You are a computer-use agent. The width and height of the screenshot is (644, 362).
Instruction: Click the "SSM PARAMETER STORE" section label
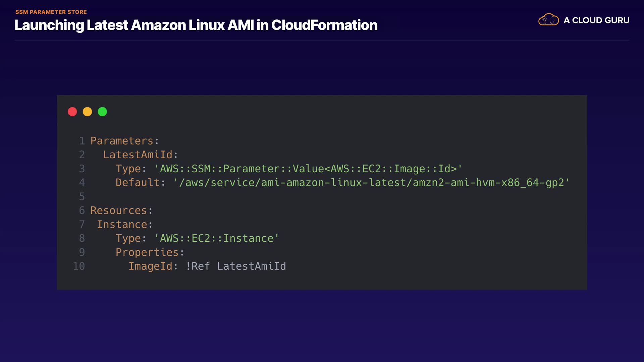[51, 12]
